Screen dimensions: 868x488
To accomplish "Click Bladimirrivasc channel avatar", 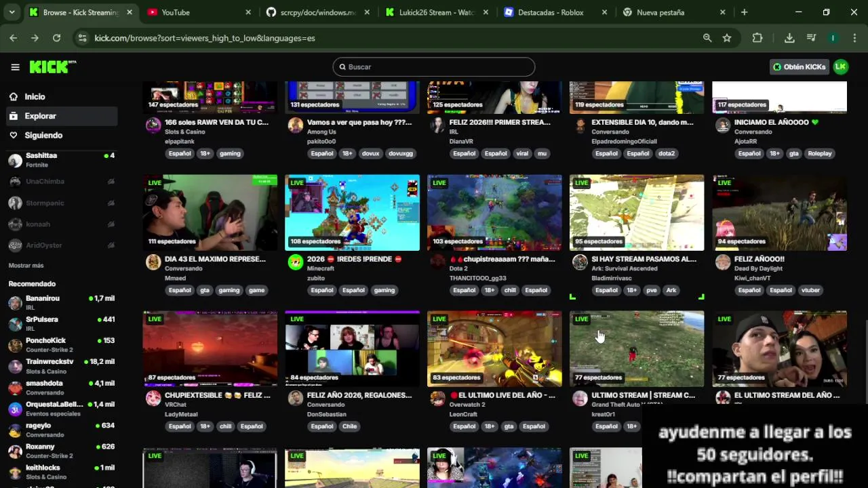I will tap(580, 262).
